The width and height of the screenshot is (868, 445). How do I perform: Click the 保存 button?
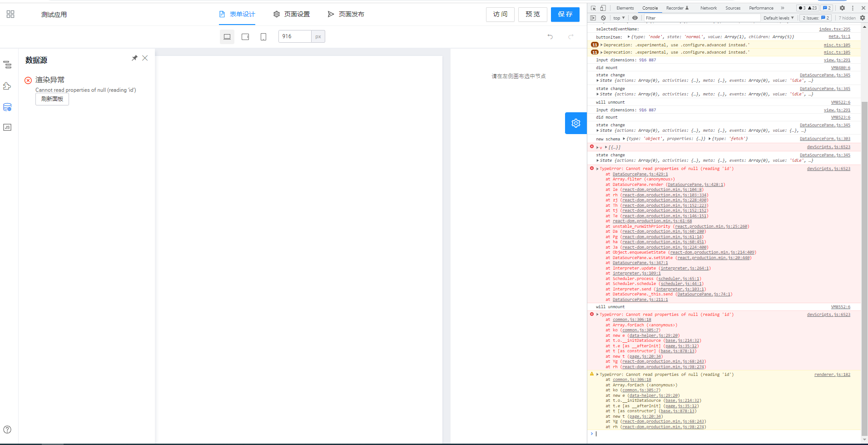[x=565, y=14]
